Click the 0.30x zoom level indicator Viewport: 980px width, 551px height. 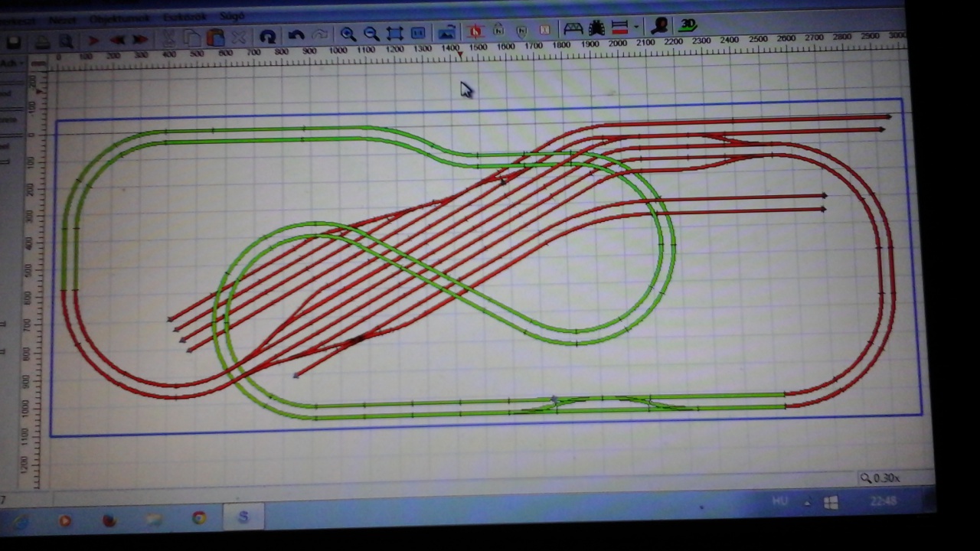coord(879,478)
